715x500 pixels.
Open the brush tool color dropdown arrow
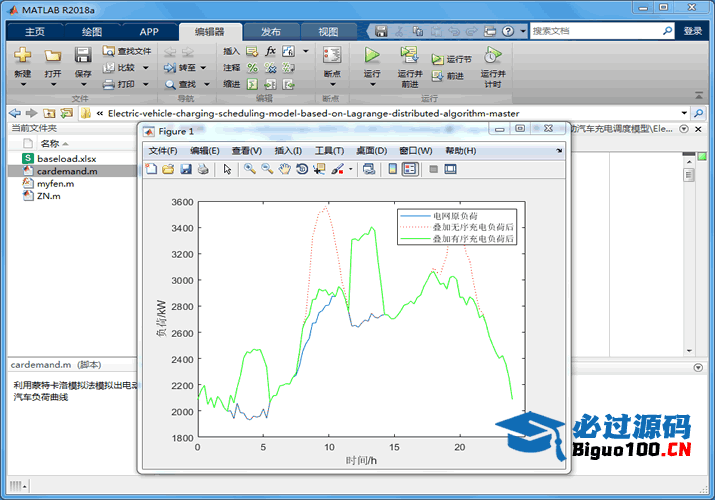[x=350, y=169]
